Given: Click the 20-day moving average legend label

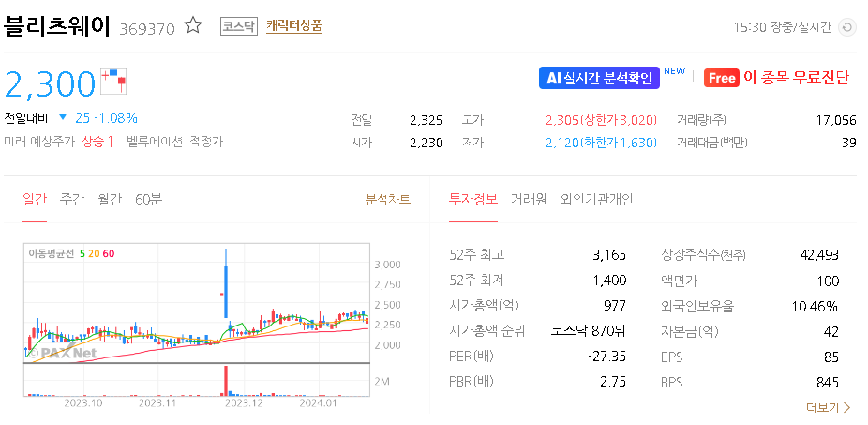Looking at the screenshot, I should [x=94, y=254].
